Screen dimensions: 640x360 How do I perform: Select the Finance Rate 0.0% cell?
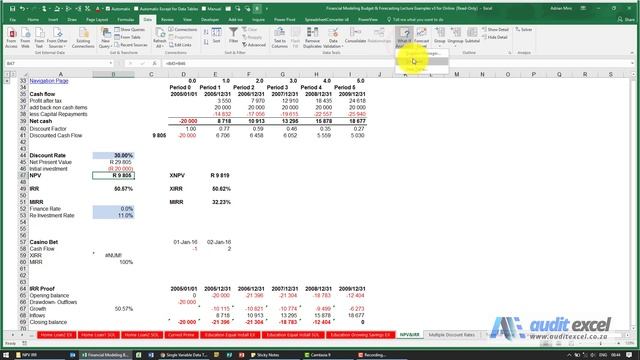pyautogui.click(x=113, y=209)
